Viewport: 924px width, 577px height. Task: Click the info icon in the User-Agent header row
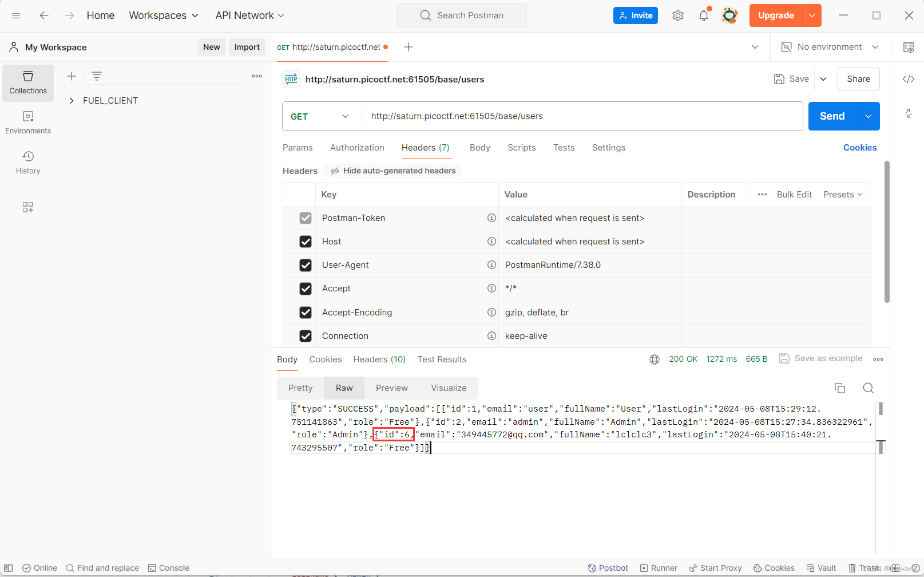(491, 265)
